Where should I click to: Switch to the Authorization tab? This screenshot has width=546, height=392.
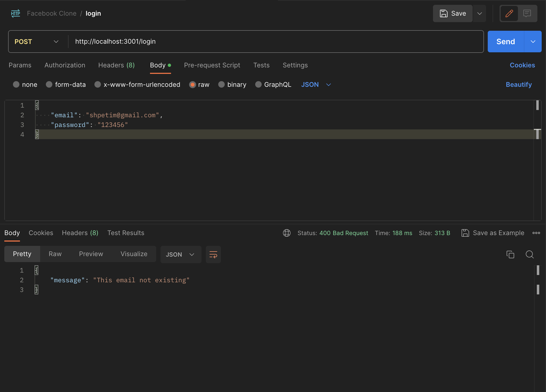(65, 65)
